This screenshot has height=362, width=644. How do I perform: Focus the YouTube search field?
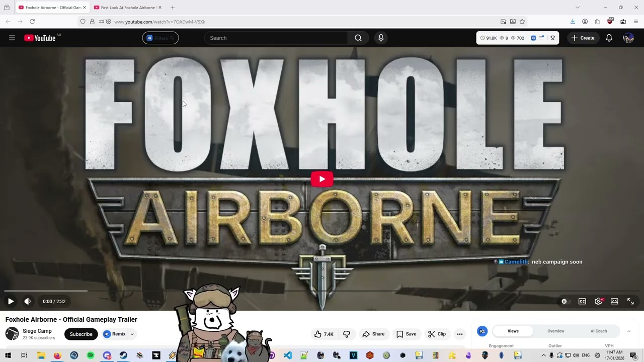pyautogui.click(x=276, y=38)
